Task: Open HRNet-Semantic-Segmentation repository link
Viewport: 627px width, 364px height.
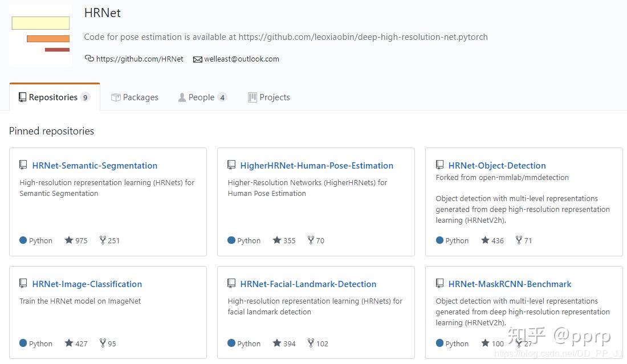Action: tap(95, 166)
